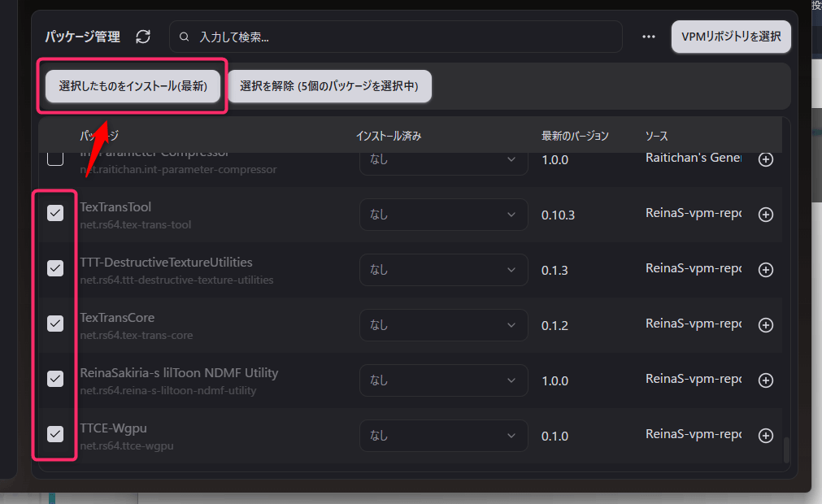Viewport: 822px width, 504px height.
Task: Click the 最新のバージョン column header
Action: point(575,137)
